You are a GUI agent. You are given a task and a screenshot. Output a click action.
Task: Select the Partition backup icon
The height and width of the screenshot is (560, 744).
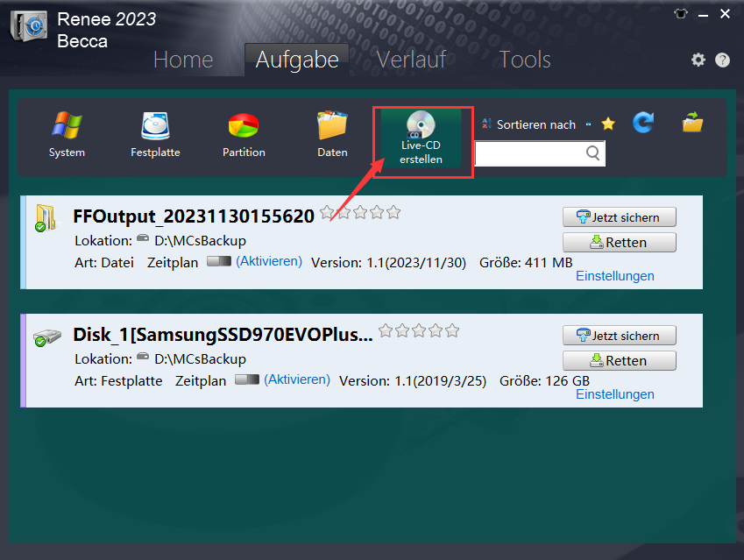[243, 131]
